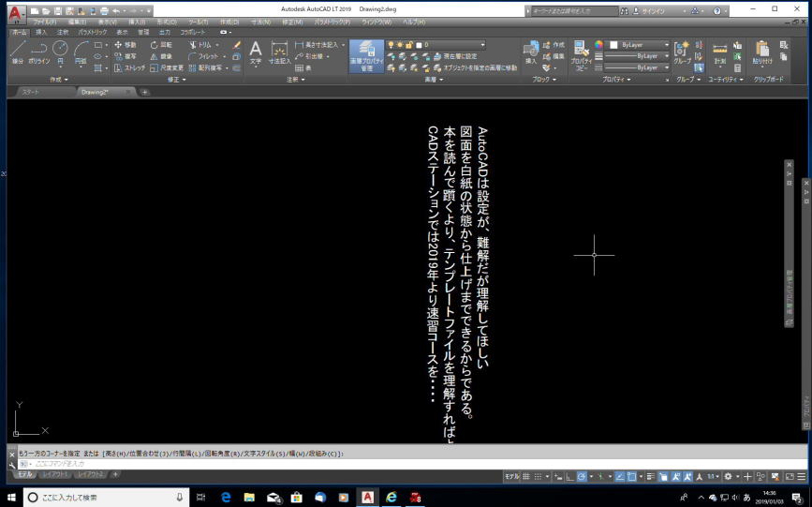Image resolution: width=812 pixels, height=507 pixels.
Task: Toggle object snap in status bar
Action: coord(632,476)
